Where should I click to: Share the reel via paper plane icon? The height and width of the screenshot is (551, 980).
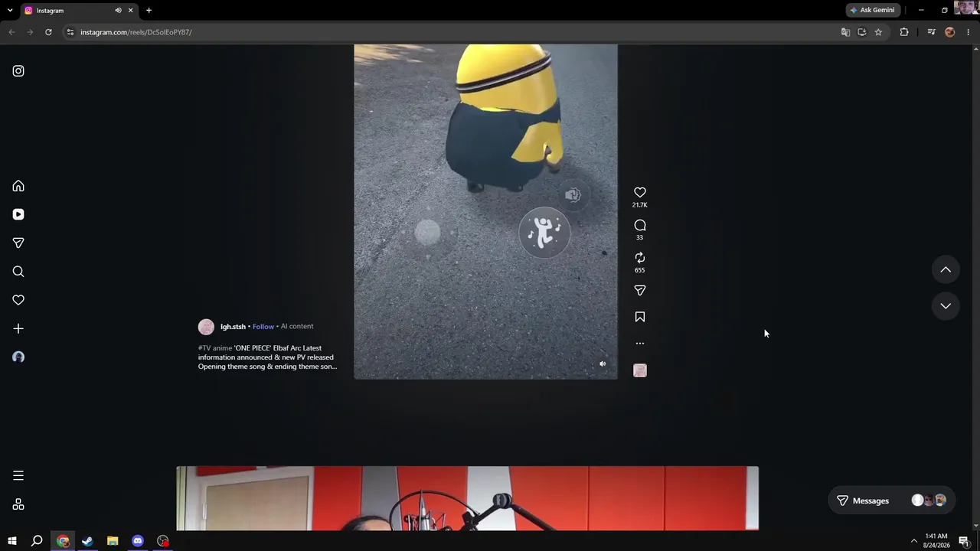click(x=640, y=290)
